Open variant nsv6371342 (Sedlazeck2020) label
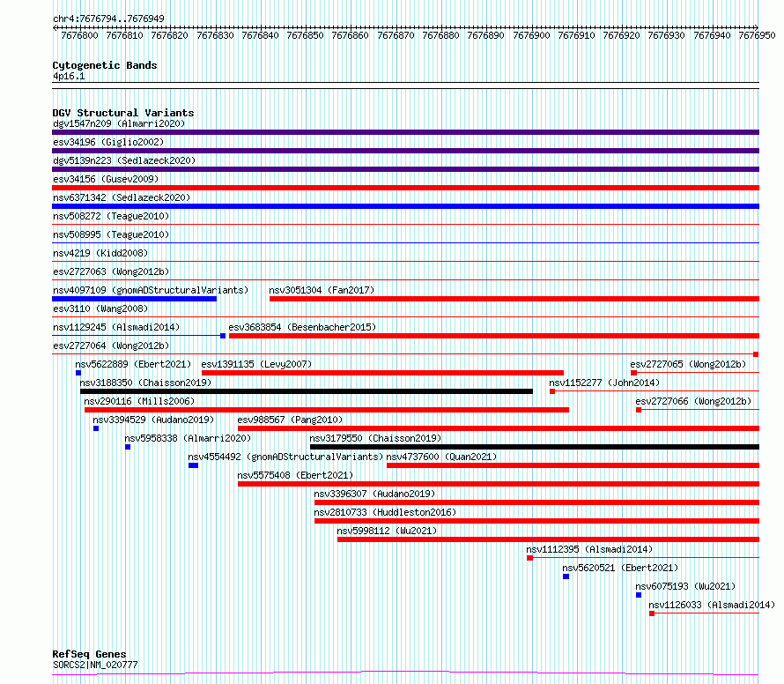 click(x=122, y=197)
